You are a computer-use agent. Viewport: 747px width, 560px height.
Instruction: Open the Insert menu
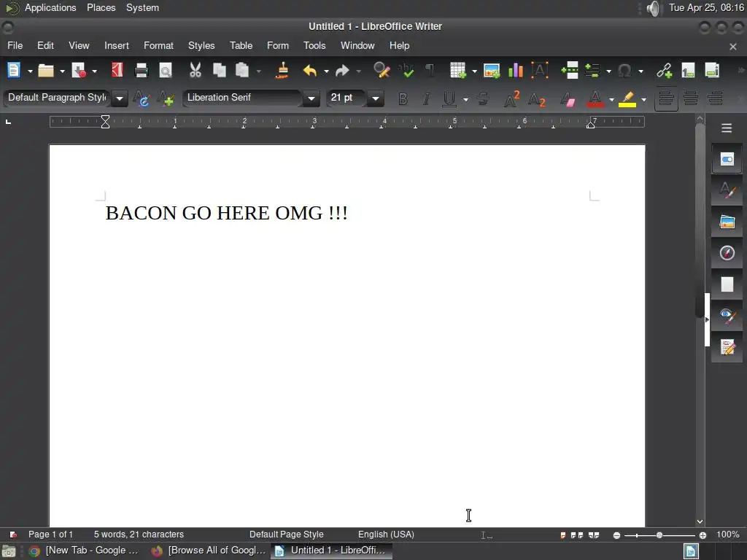pyautogui.click(x=116, y=45)
